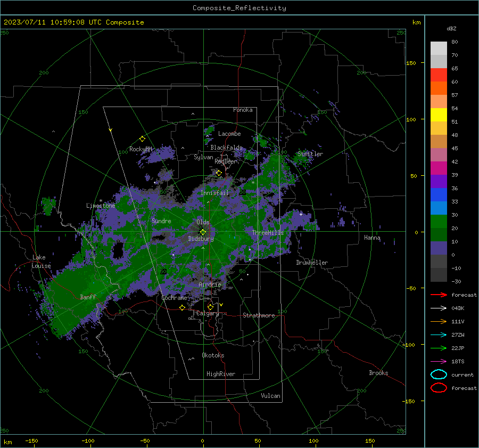Select the yellow diamond marker below RedDeer
The image size is (479, 448).
pos(219,173)
